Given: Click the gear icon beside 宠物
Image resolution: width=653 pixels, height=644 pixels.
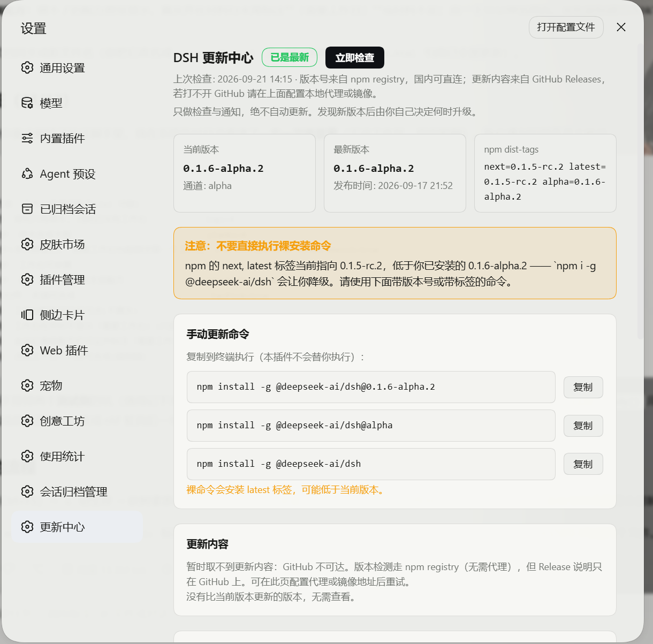Looking at the screenshot, I should click(x=27, y=385).
